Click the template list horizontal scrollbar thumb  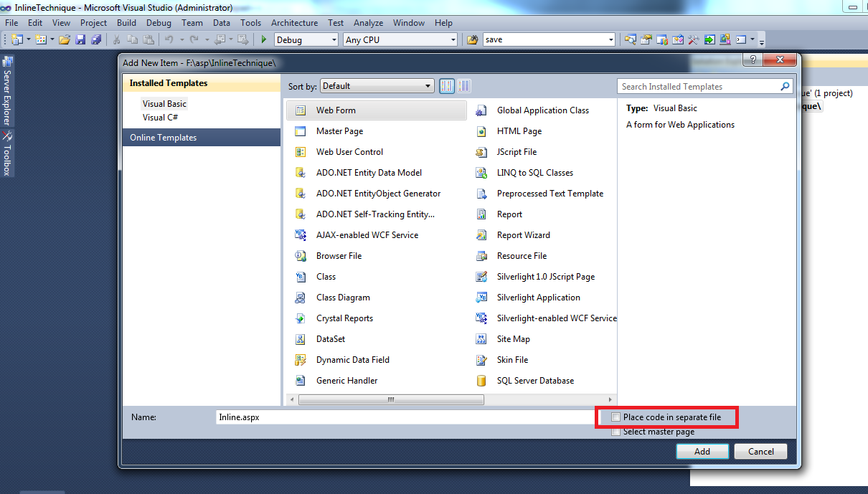coord(391,399)
